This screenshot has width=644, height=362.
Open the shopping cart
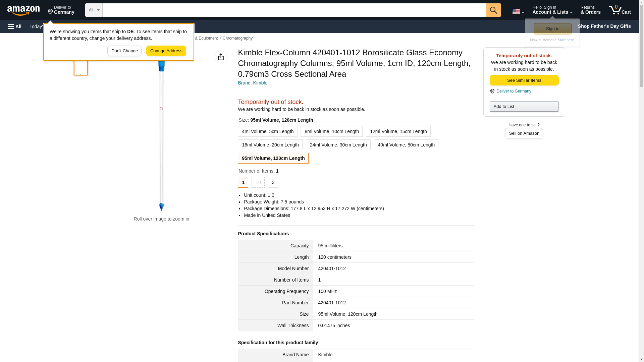click(620, 10)
